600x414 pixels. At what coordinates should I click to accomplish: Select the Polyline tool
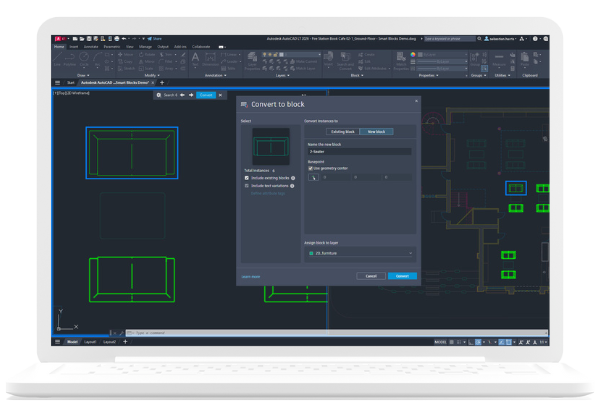70,59
